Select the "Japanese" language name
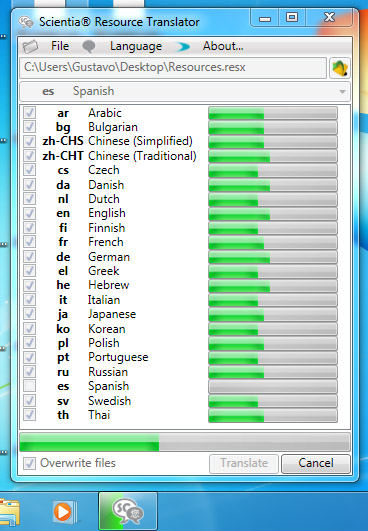 click(x=112, y=314)
